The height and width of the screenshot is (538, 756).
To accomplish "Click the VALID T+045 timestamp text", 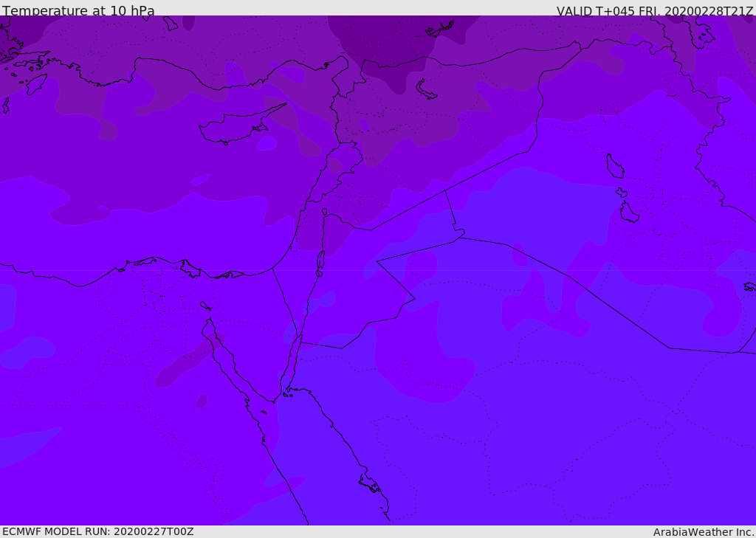I will point(654,11).
